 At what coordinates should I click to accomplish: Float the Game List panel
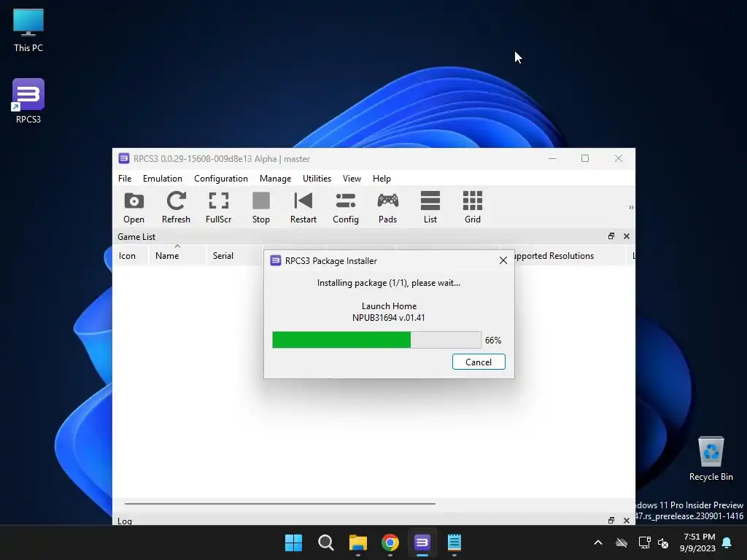click(611, 236)
